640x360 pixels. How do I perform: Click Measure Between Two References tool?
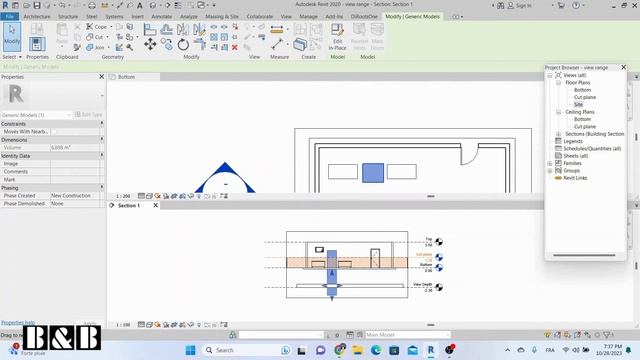pyautogui.click(x=276, y=44)
